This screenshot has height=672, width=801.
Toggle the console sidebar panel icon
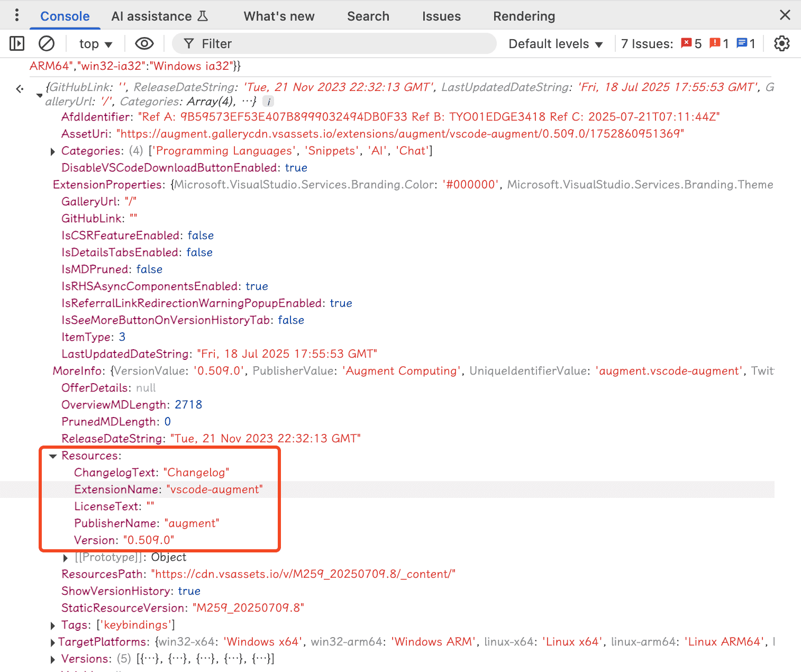coord(17,43)
